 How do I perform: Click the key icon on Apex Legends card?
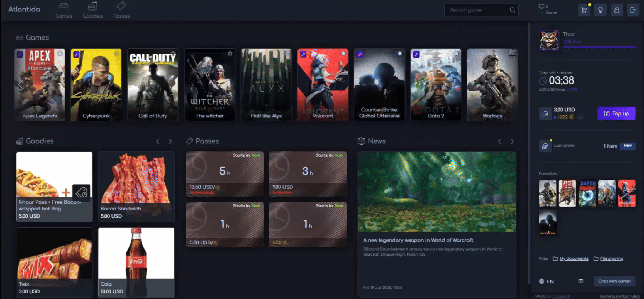pos(20,54)
